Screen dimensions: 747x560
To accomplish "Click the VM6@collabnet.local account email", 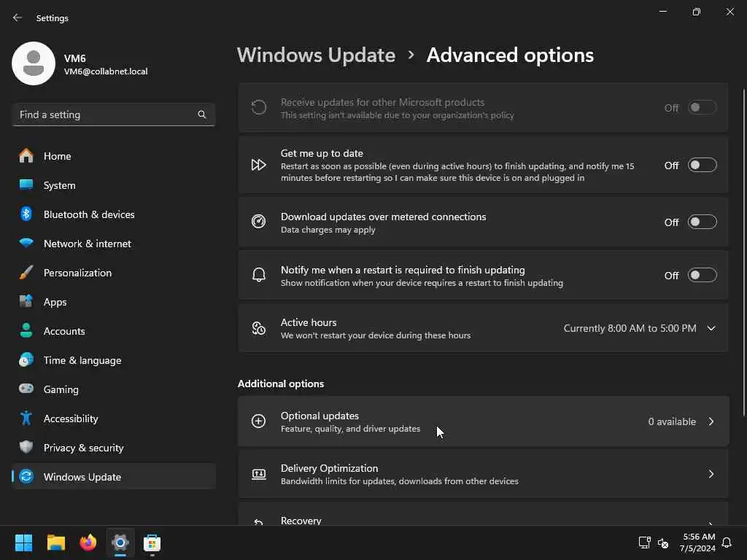I will (106, 71).
